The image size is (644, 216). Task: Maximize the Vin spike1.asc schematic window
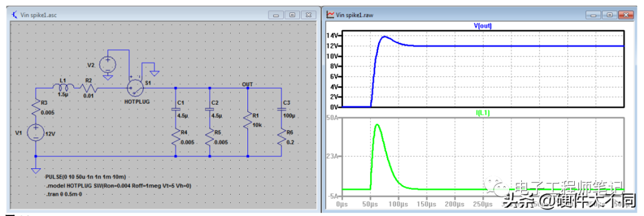coord(292,15)
